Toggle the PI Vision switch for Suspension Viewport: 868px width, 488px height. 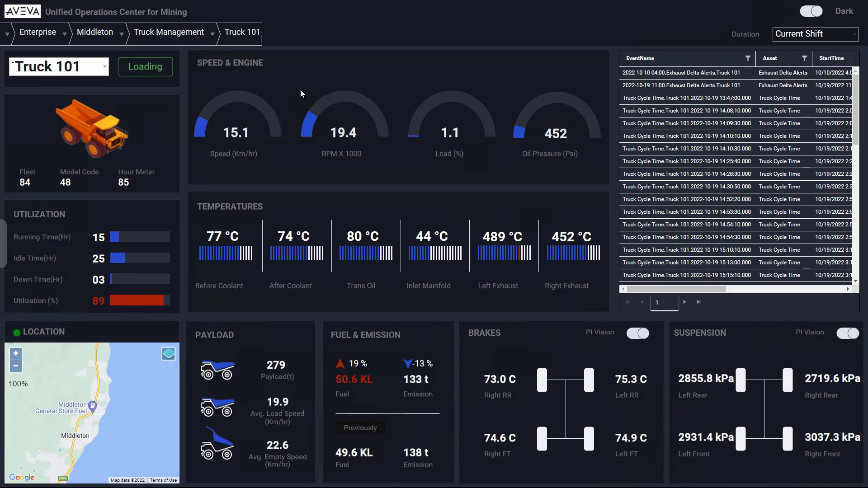pyautogui.click(x=847, y=333)
